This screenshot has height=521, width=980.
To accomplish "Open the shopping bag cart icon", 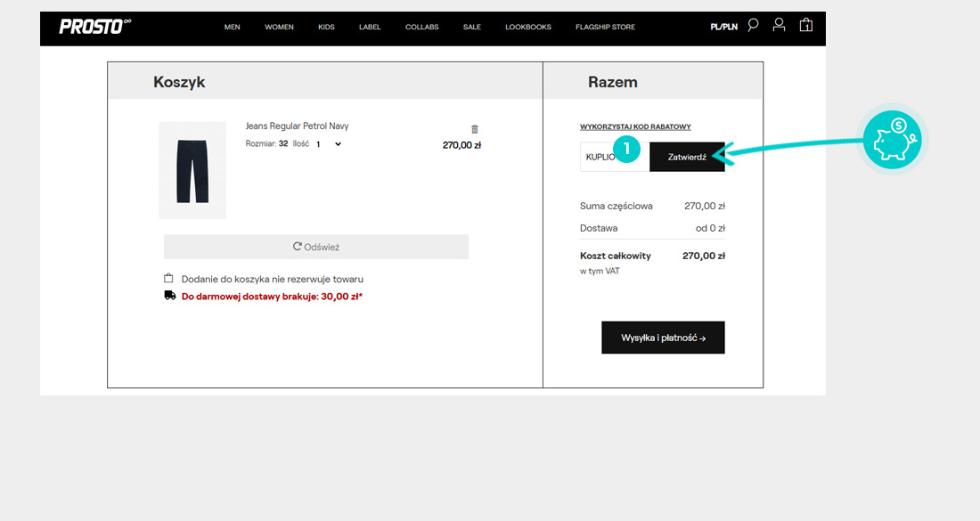I will click(x=805, y=25).
